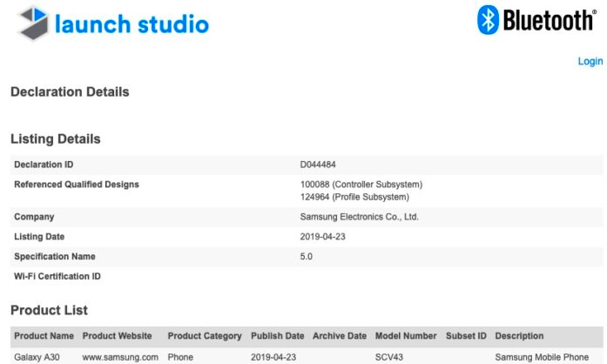Click the Description column header

click(519, 336)
